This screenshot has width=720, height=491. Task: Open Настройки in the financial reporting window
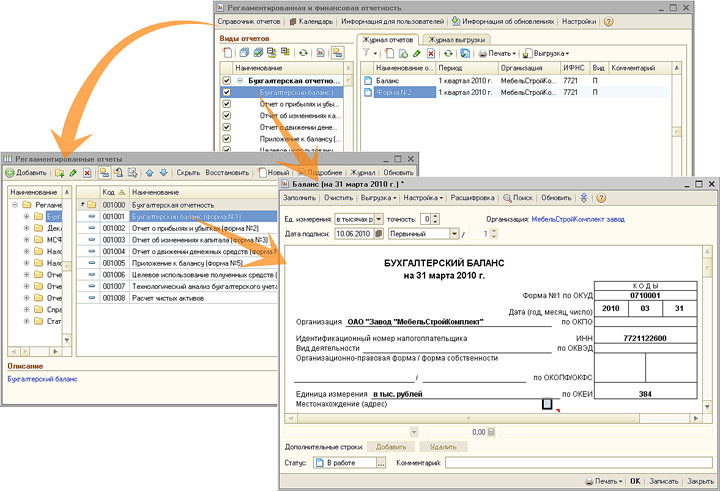coord(579,22)
